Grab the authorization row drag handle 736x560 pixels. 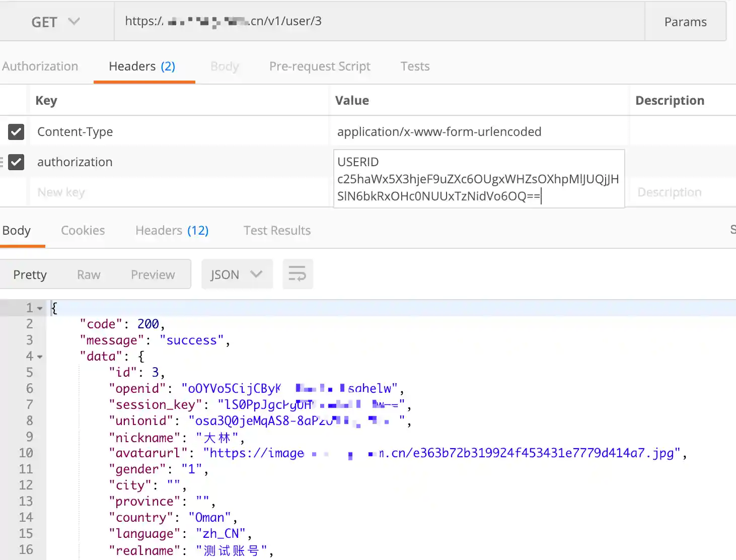coord(2,162)
